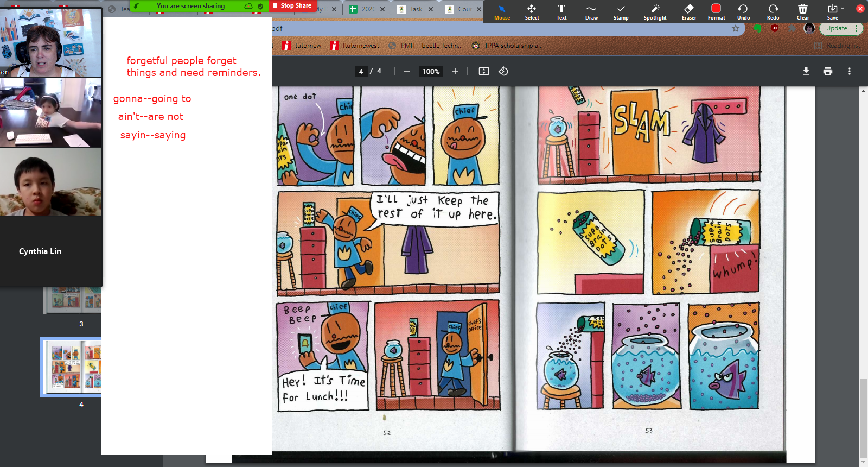Expand the Save options arrow

pyautogui.click(x=843, y=8)
